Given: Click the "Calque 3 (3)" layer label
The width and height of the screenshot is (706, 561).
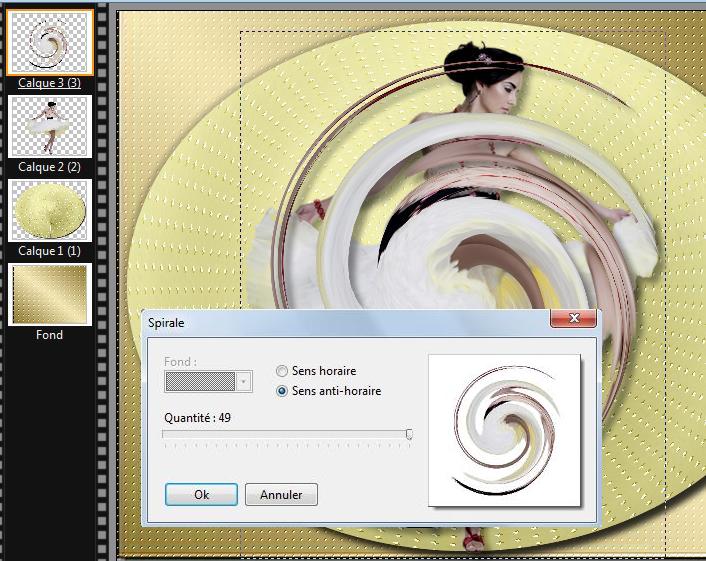Looking at the screenshot, I should [50, 83].
